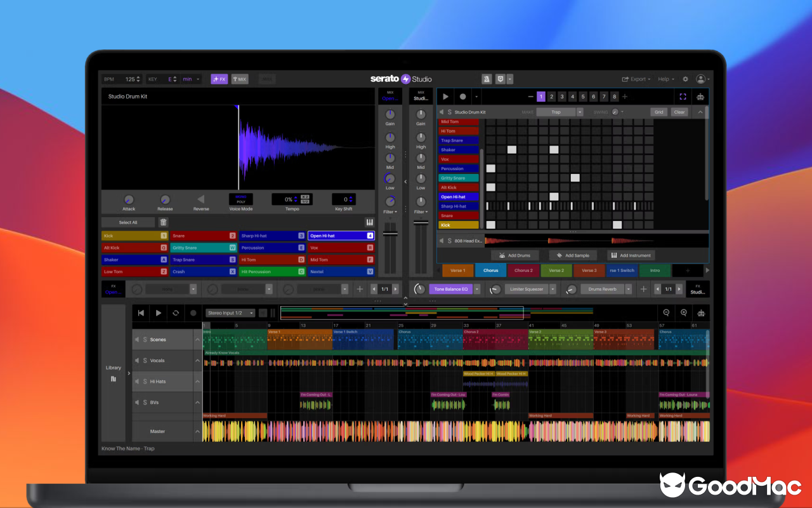The image size is (812, 508).
Task: Select the Open Hi-hat drum pad
Action: 341,236
